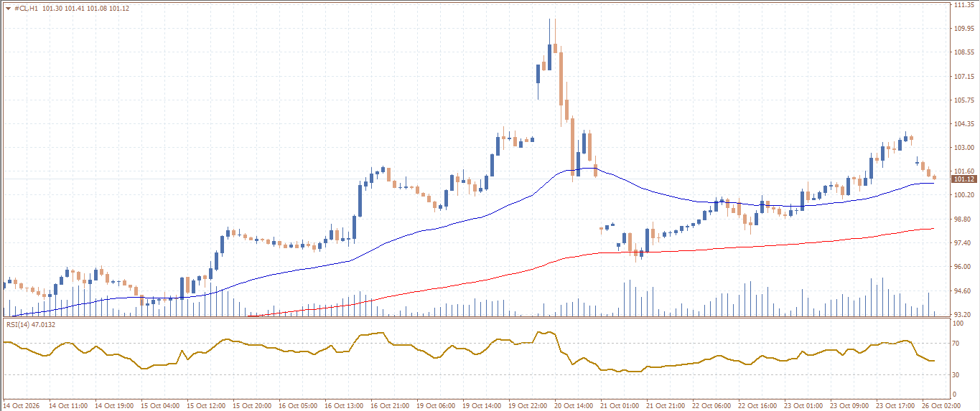Click the 15 Oct 12:00 time label
The image size is (980, 411).
point(206,405)
